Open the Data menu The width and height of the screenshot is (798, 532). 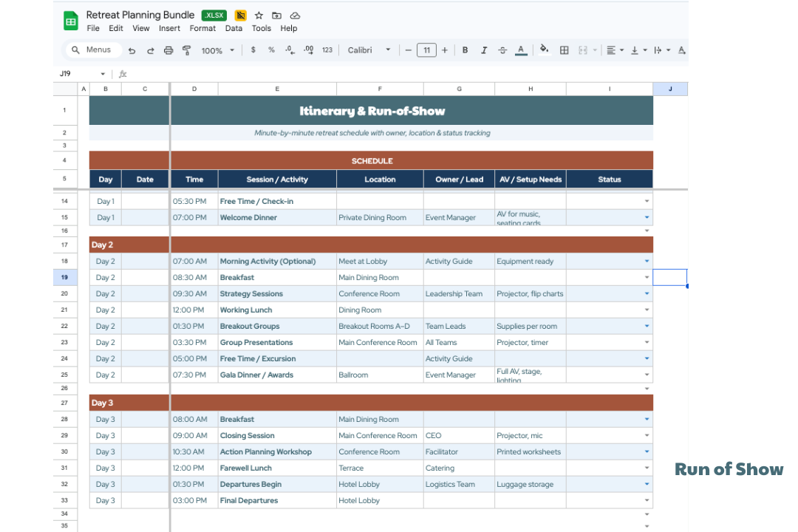click(x=233, y=28)
